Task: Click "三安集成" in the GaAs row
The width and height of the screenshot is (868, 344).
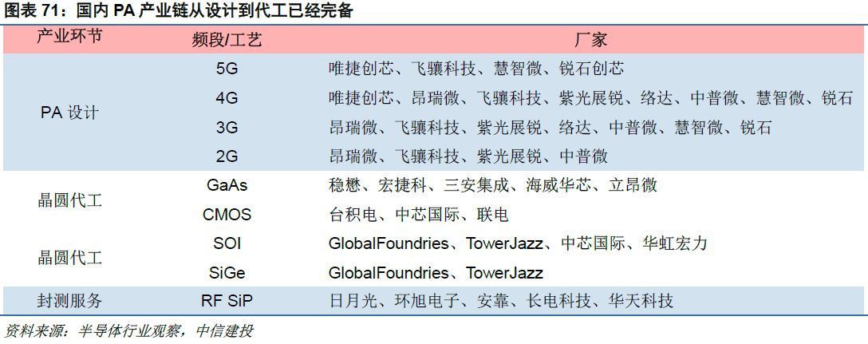Action: pos(476,185)
